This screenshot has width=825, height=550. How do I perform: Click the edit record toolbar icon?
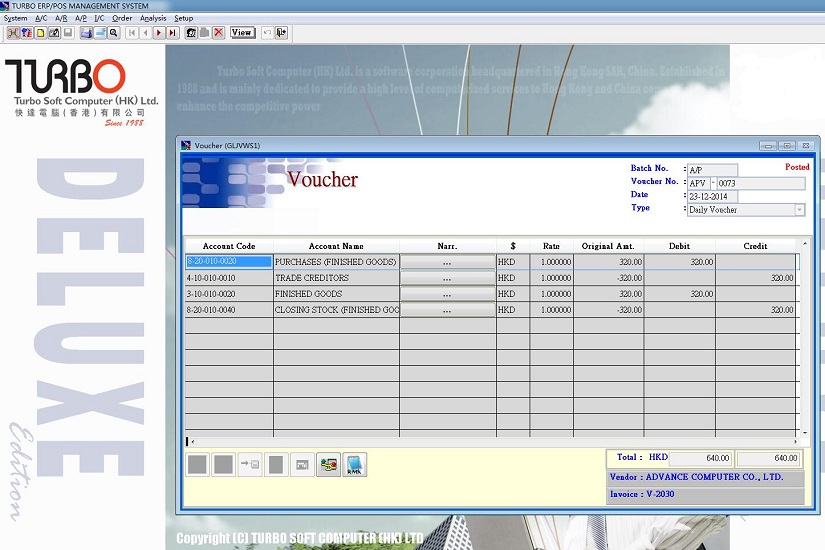(x=54, y=33)
